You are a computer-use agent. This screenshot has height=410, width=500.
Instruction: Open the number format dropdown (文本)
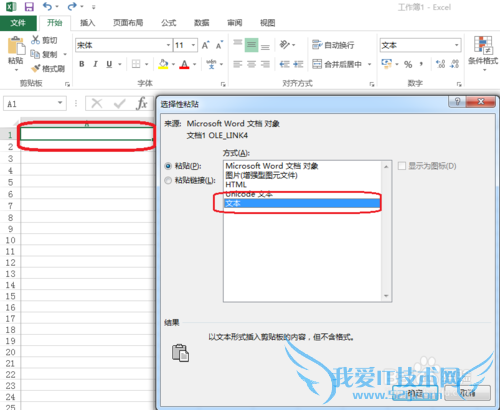pos(457,45)
